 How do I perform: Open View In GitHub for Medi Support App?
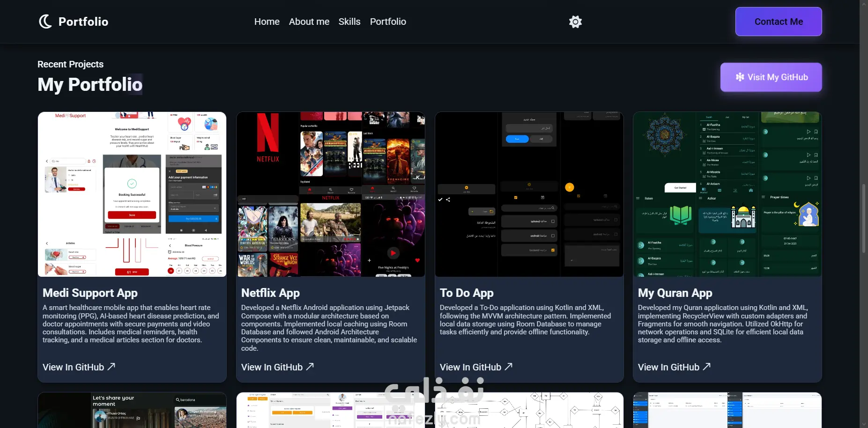(x=79, y=367)
